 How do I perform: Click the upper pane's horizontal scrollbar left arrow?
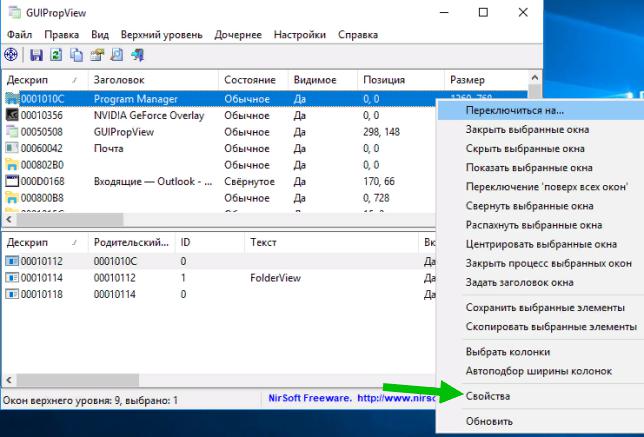tap(9, 219)
